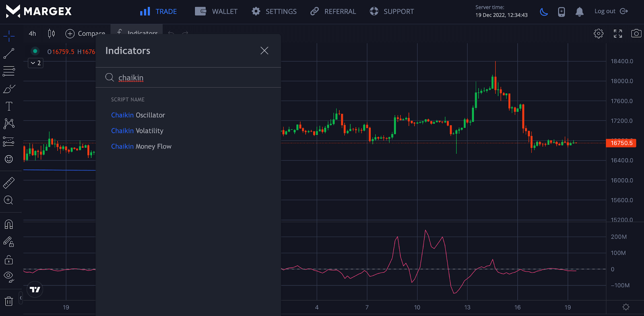Take a chart snapshot with camera icon
This screenshot has width=644, height=316.
(x=636, y=33)
